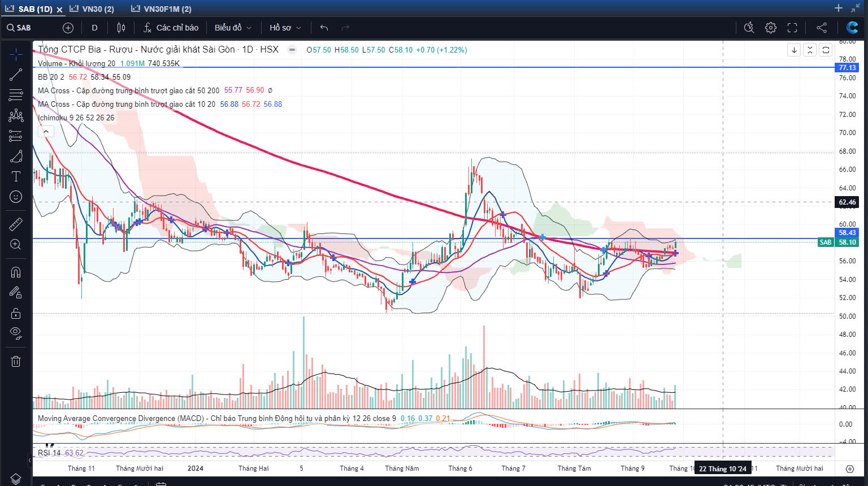
Task: Select the crosshair cursor tool
Action: click(16, 54)
